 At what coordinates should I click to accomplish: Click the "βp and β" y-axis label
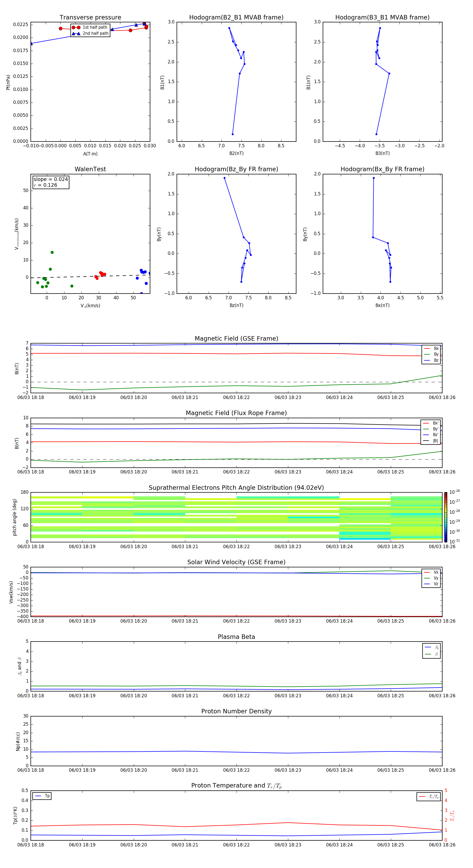19,667
